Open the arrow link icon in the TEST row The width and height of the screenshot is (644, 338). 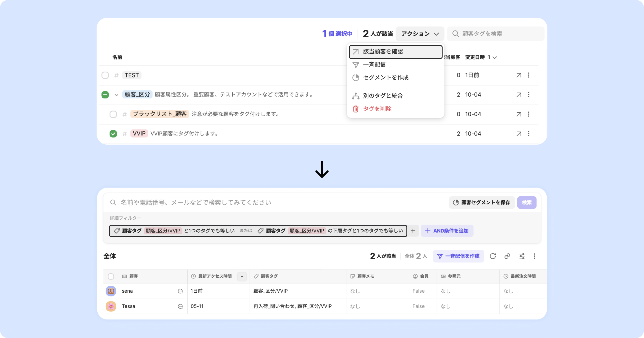519,75
